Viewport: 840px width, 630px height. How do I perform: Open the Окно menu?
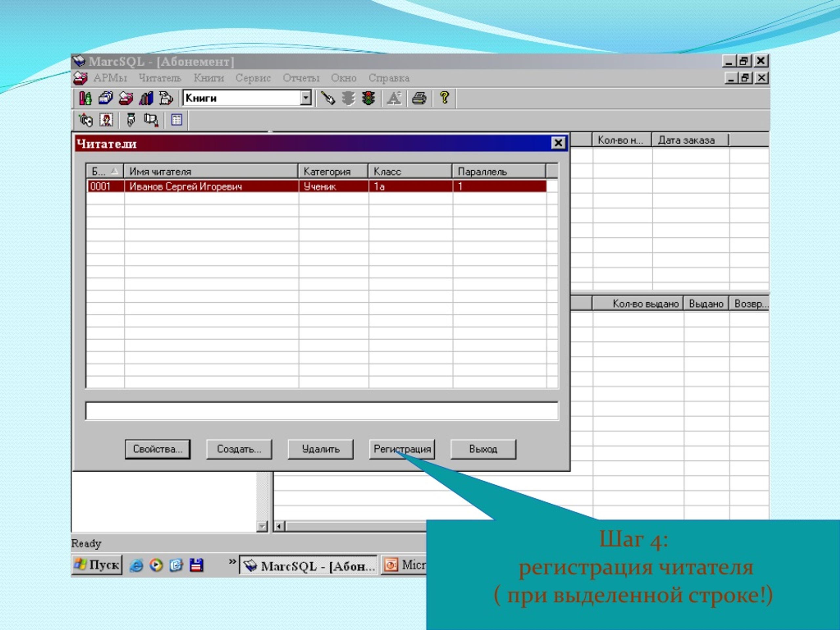(344, 78)
